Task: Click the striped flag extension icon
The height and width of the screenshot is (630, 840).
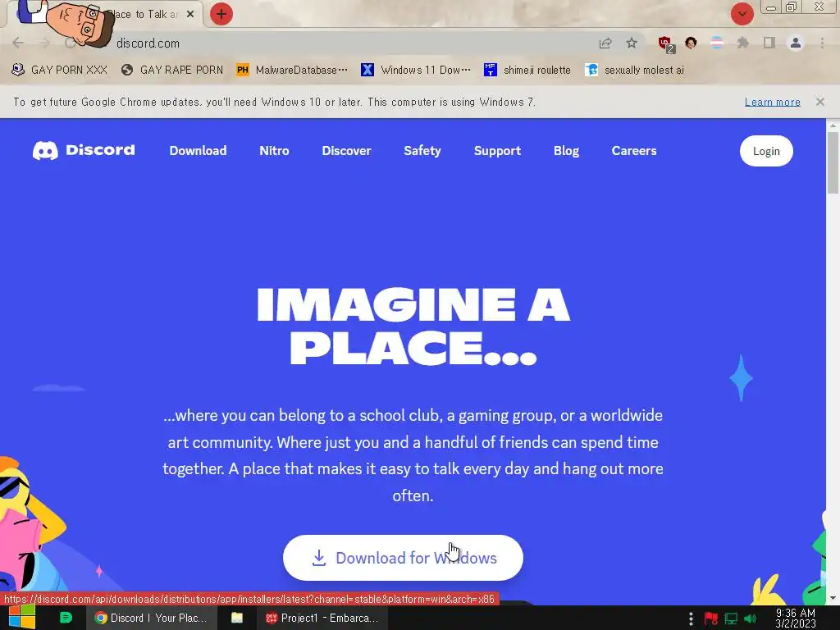Action: (717, 43)
